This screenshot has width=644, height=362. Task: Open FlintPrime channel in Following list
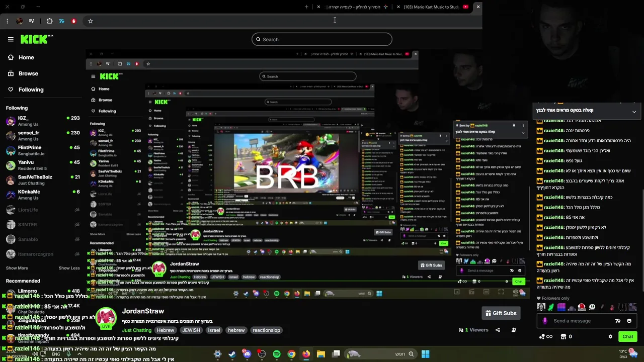click(x=43, y=150)
